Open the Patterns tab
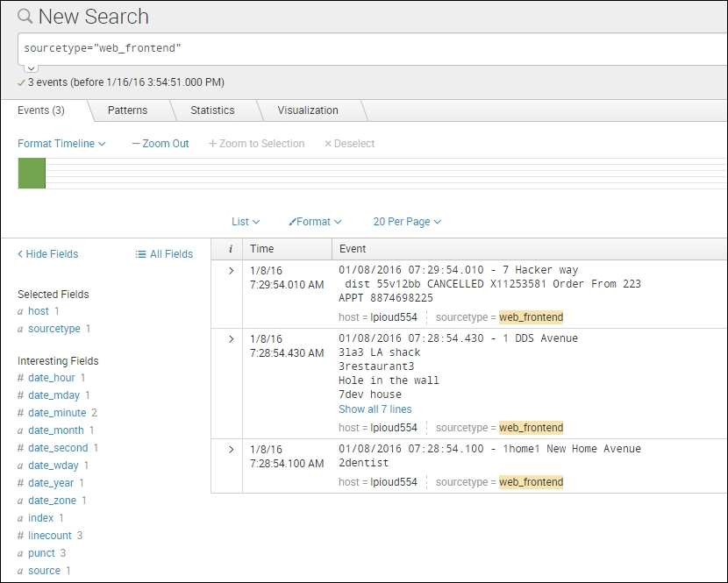This screenshot has height=583, width=728. pos(127,110)
